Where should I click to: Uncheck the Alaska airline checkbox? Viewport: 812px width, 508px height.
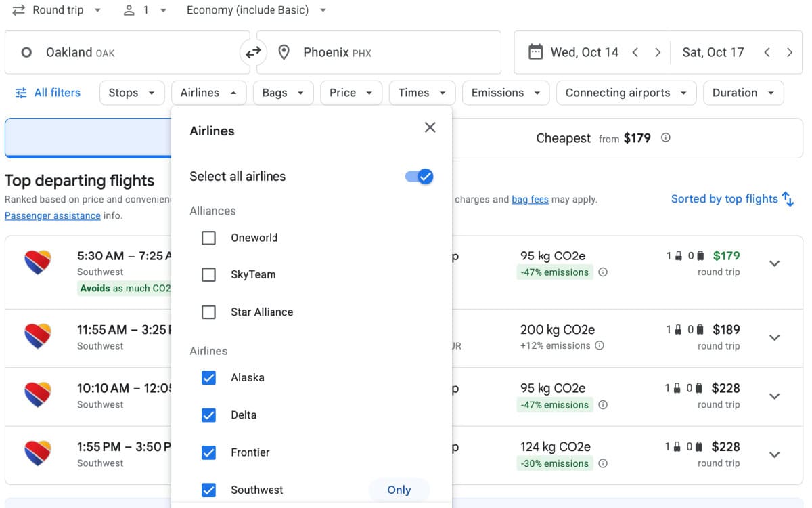click(209, 377)
